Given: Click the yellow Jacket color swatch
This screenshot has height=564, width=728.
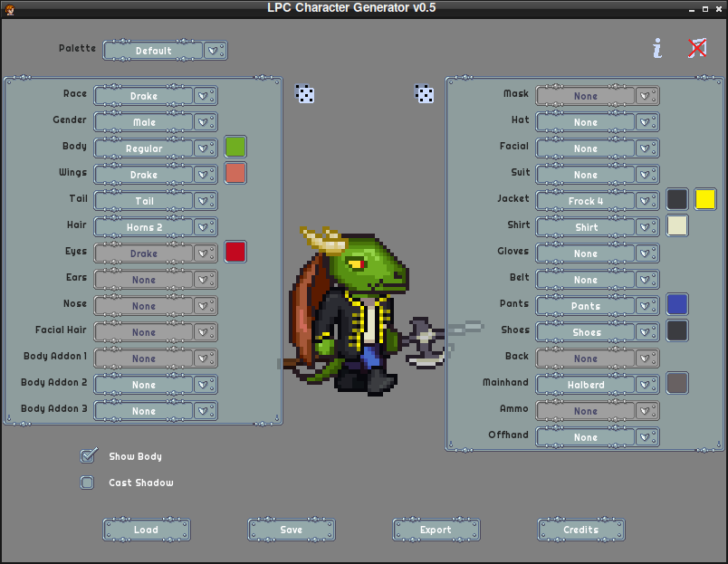Looking at the screenshot, I should click(705, 199).
